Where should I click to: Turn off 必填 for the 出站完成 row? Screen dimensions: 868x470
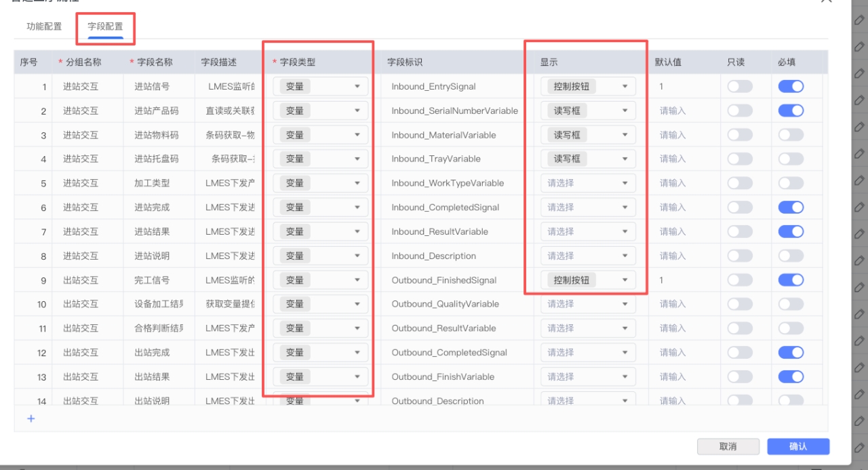(x=791, y=353)
